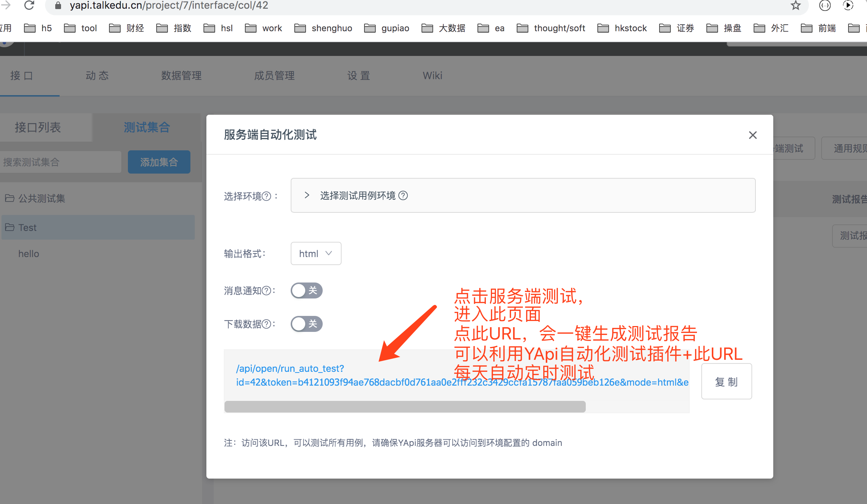Open the thought/soft bookmark folder
Image resolution: width=867 pixels, height=504 pixels.
pos(551,28)
